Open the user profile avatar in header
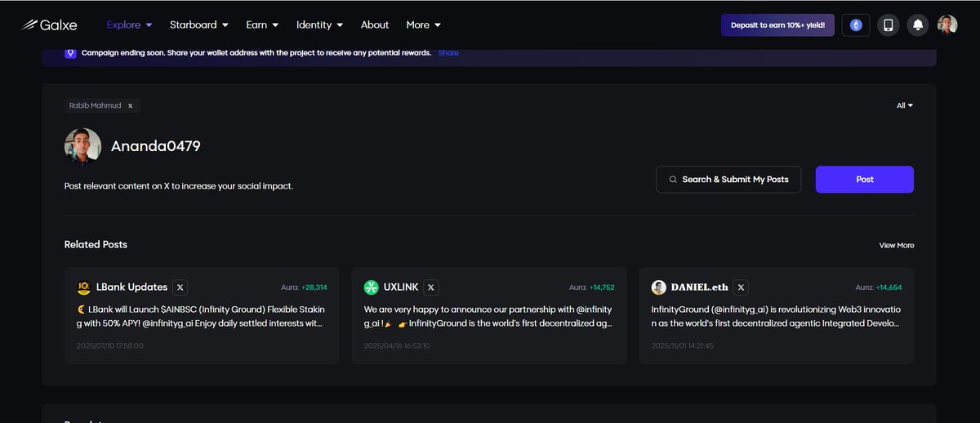Image resolution: width=980 pixels, height=423 pixels. pyautogui.click(x=947, y=25)
